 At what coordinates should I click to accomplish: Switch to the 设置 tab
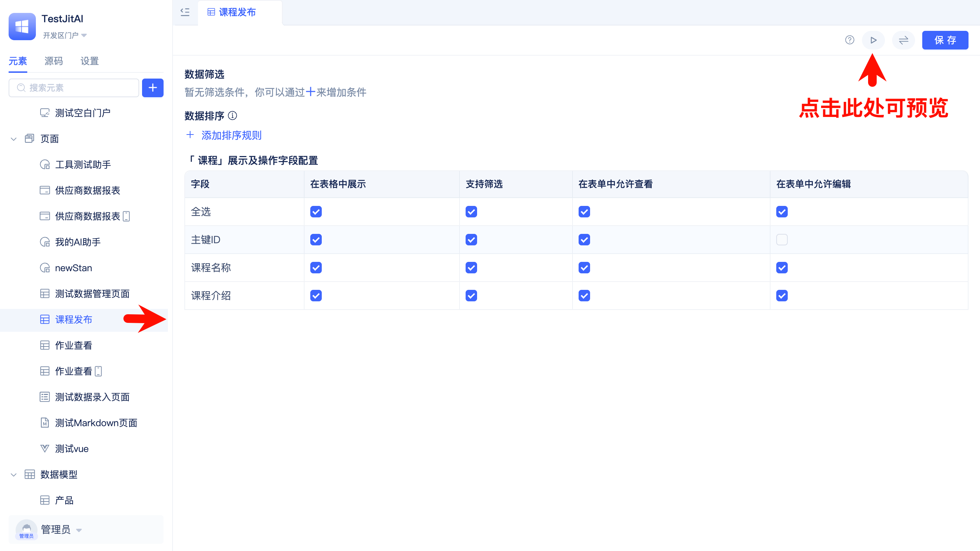(x=90, y=61)
